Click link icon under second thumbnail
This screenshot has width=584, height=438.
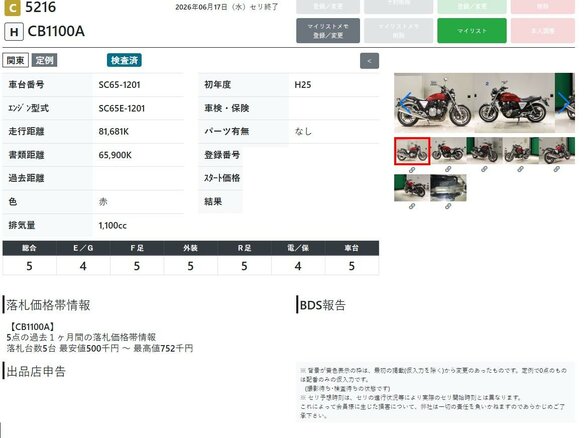[448, 169]
